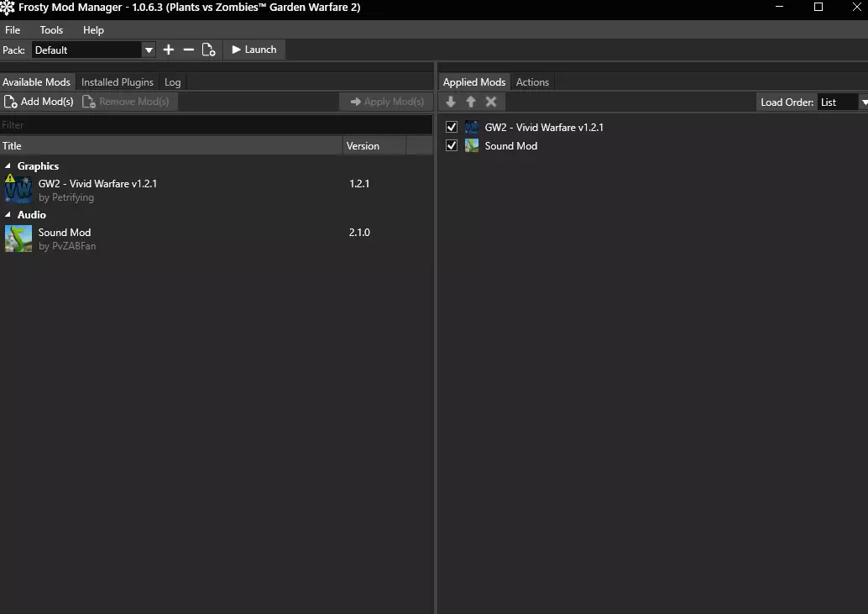
Task: Move applied mod down with arrow
Action: [451, 102]
